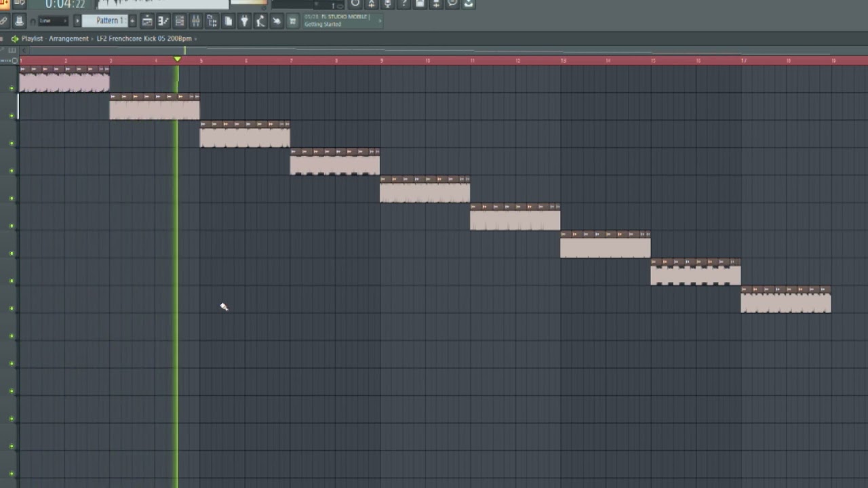Select the stamp tool icon
This screenshot has width=868, height=488.
point(19,21)
